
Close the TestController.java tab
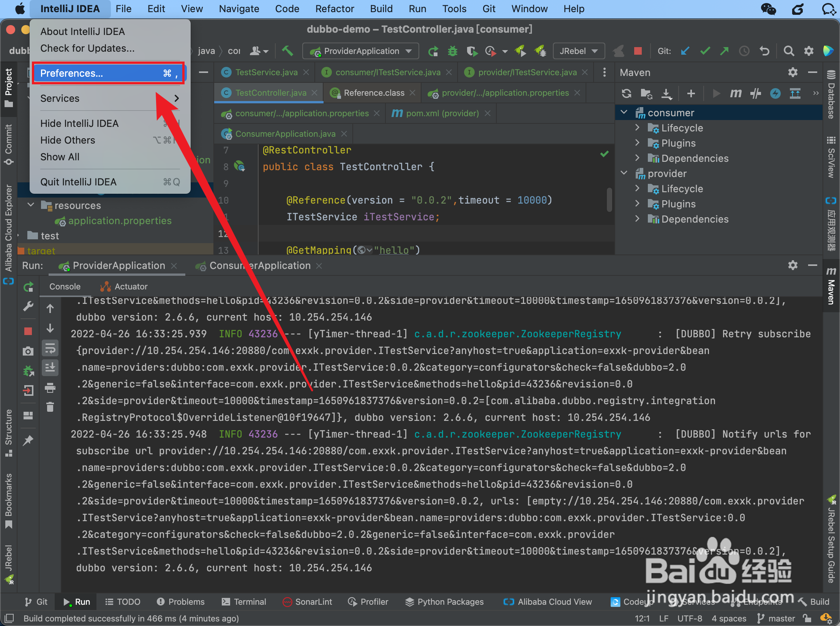[314, 93]
